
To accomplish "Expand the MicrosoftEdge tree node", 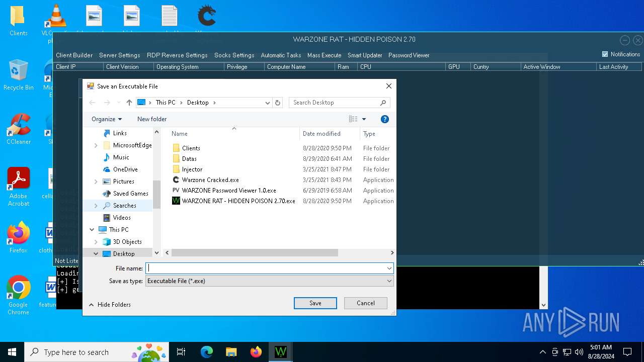I will (x=96, y=145).
